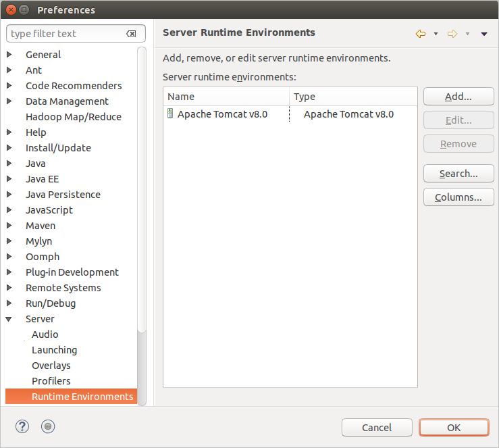The height and width of the screenshot is (448, 499).
Task: Expand the Plug-in Development node
Action: tap(9, 272)
